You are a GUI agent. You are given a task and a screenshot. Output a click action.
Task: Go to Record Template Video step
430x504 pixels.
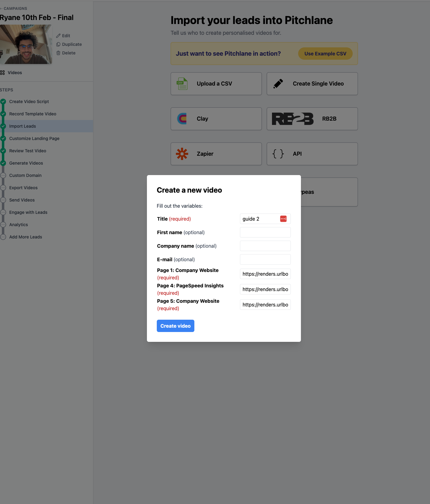47,114
